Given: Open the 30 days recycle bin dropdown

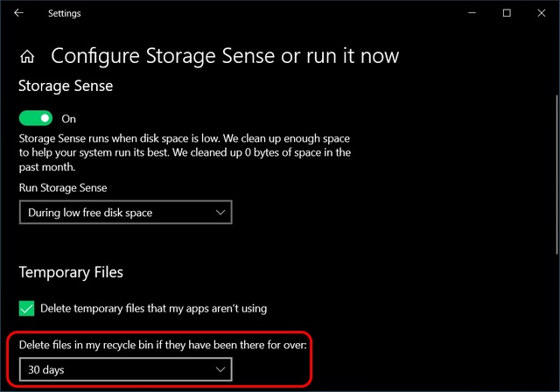Looking at the screenshot, I should click(126, 369).
